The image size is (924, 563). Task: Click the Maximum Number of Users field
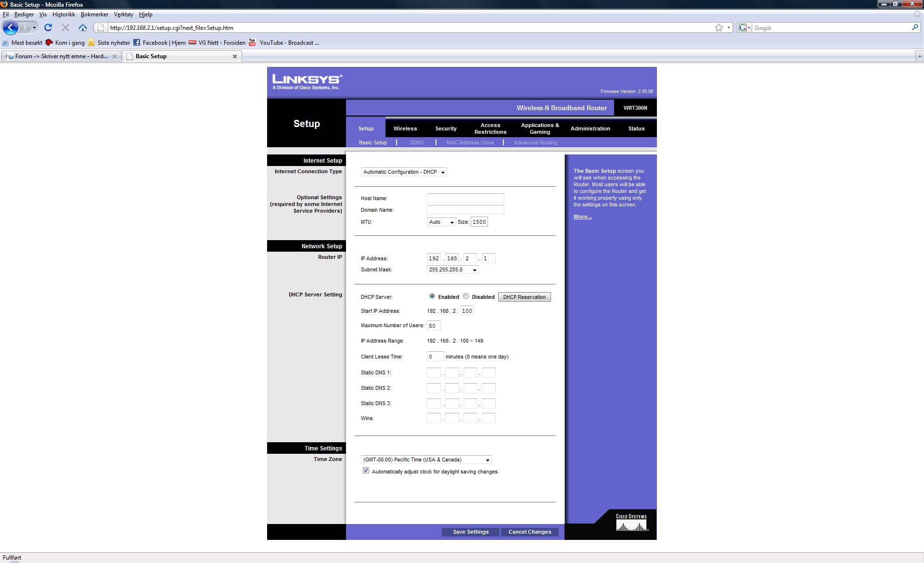[434, 326]
